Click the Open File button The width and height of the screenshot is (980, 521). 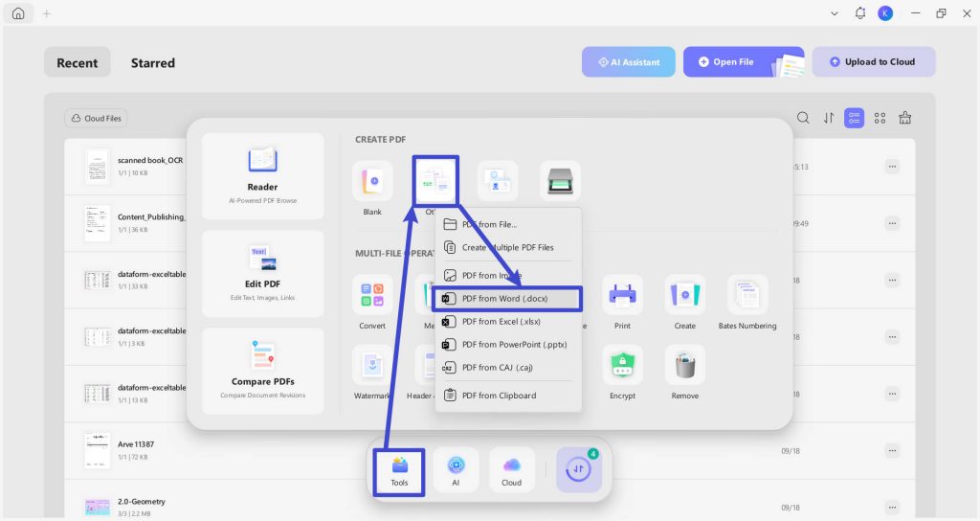click(x=744, y=62)
